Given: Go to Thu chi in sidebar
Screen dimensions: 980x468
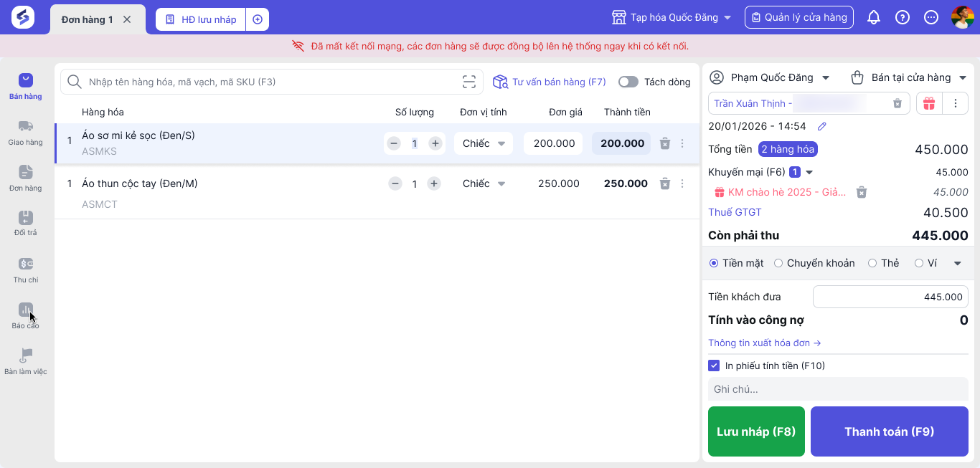Looking at the screenshot, I should [26, 269].
